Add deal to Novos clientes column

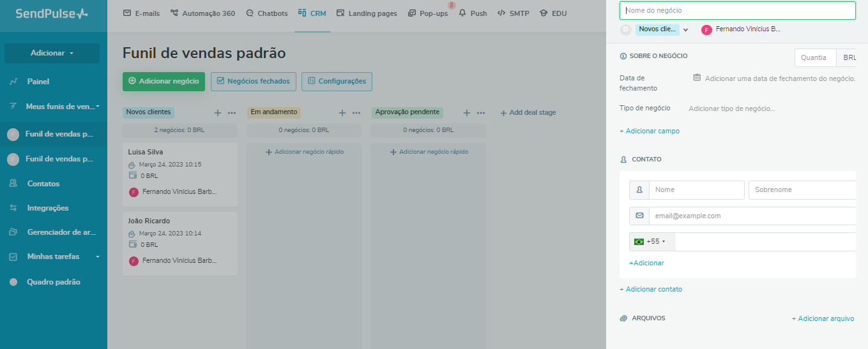click(217, 113)
